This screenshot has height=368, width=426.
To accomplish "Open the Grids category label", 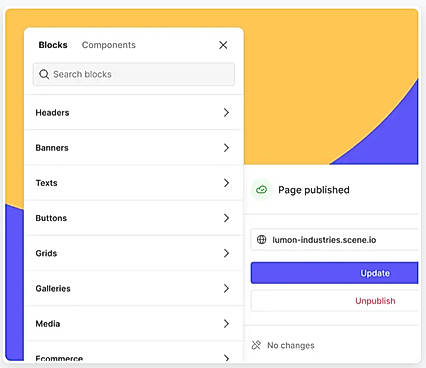I will tap(46, 253).
